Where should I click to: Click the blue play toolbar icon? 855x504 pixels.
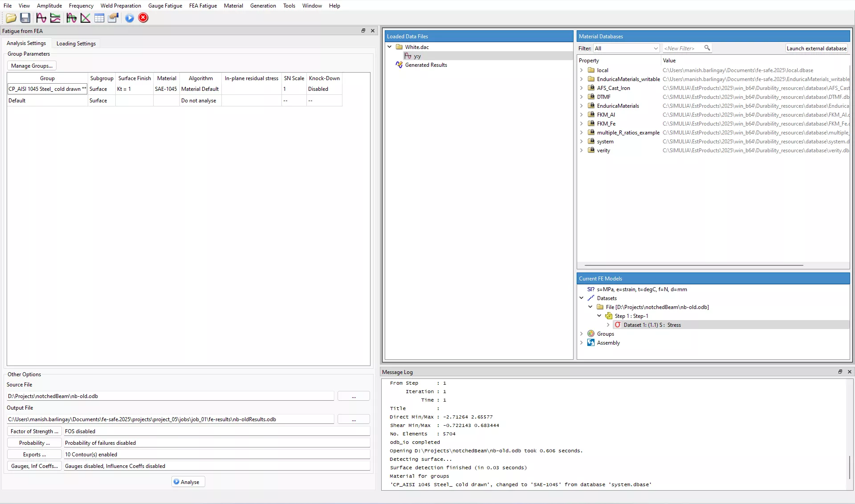point(130,18)
